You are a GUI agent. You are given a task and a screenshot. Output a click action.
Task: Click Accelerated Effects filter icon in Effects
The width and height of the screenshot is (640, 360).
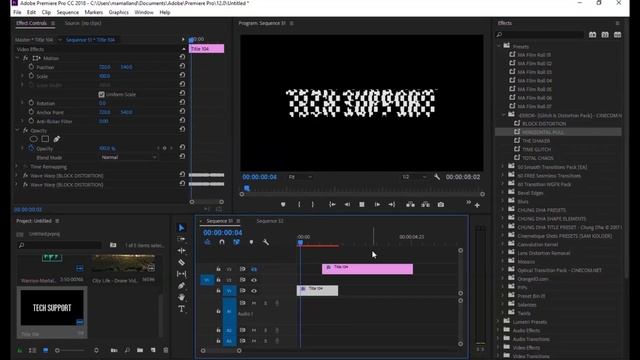592,35
